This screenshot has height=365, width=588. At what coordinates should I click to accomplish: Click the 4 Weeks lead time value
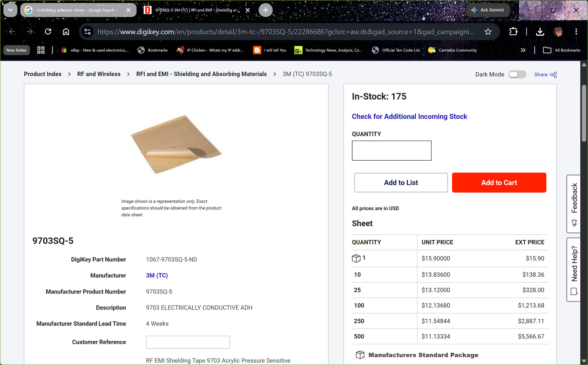pyautogui.click(x=157, y=324)
